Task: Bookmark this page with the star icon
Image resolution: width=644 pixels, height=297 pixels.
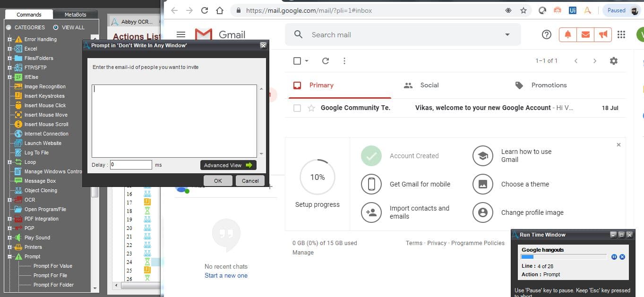Action: pyautogui.click(x=524, y=10)
